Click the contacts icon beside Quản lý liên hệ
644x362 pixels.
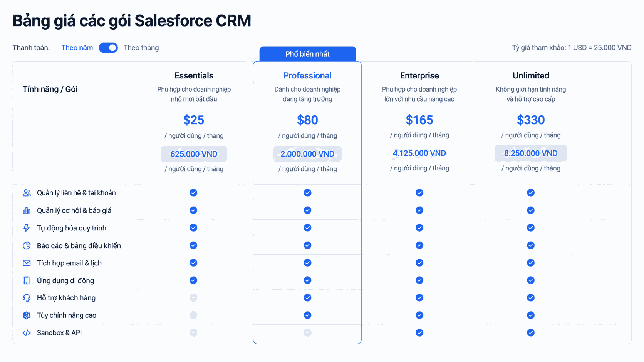[27, 193]
